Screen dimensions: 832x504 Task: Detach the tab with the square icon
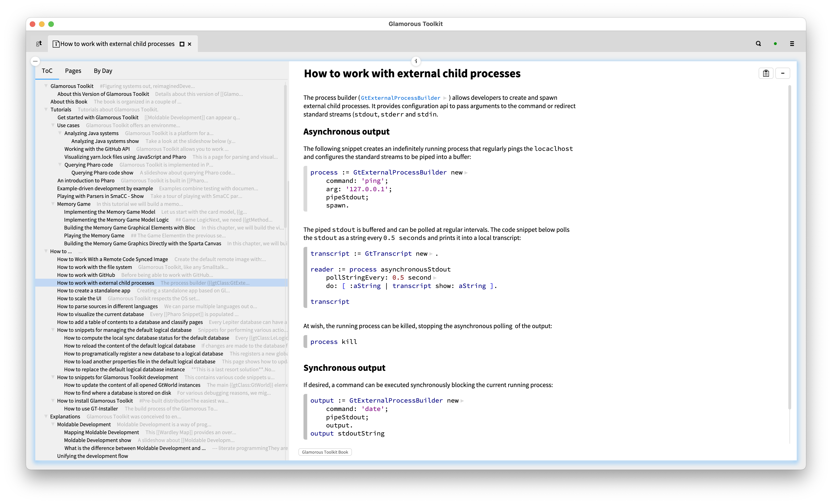(181, 44)
